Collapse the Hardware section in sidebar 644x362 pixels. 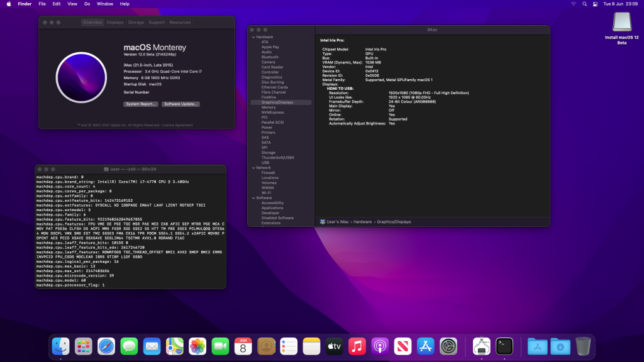click(253, 37)
